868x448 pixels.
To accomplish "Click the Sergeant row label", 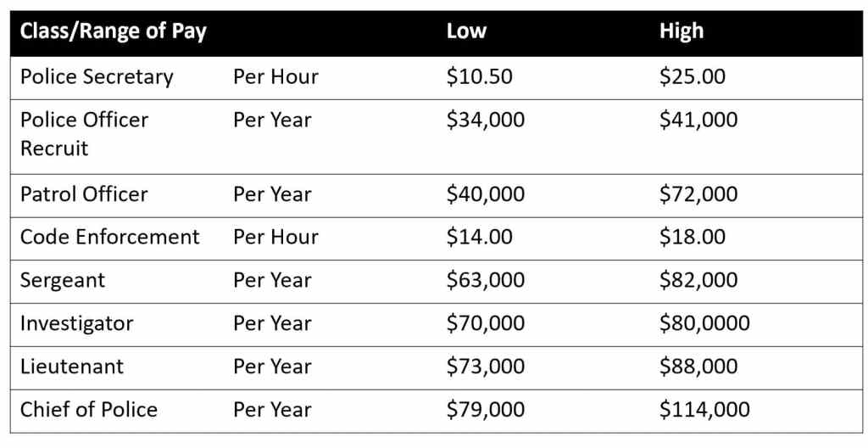I will pos(63,280).
